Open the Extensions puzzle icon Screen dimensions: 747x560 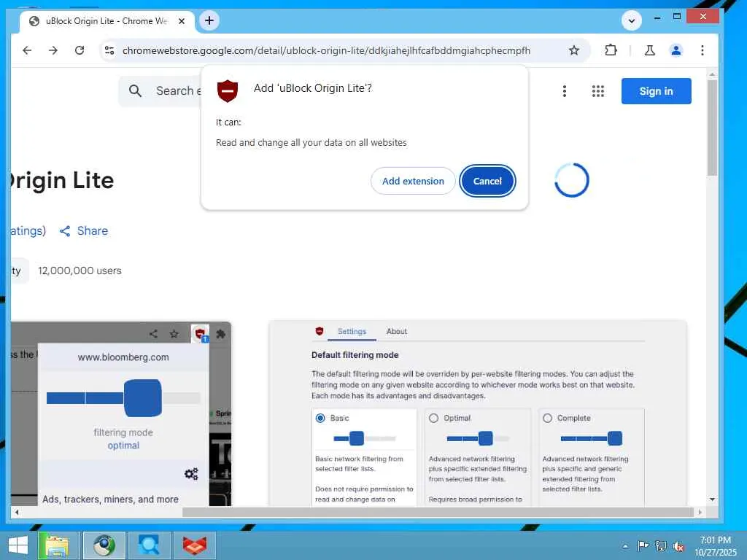(611, 50)
